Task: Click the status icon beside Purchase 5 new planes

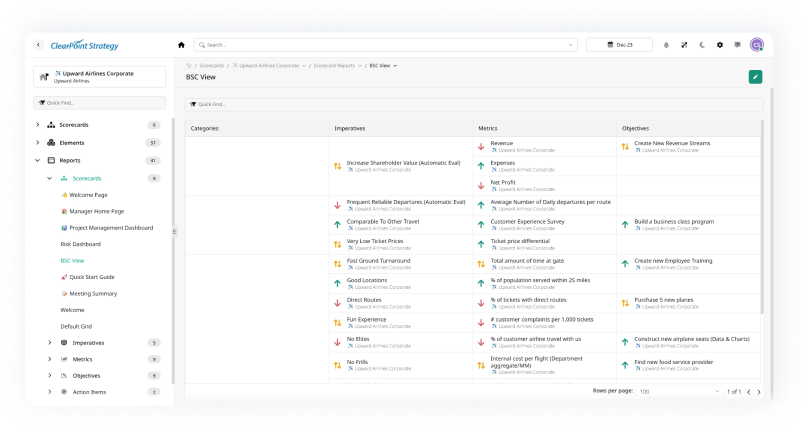Action: click(x=625, y=303)
